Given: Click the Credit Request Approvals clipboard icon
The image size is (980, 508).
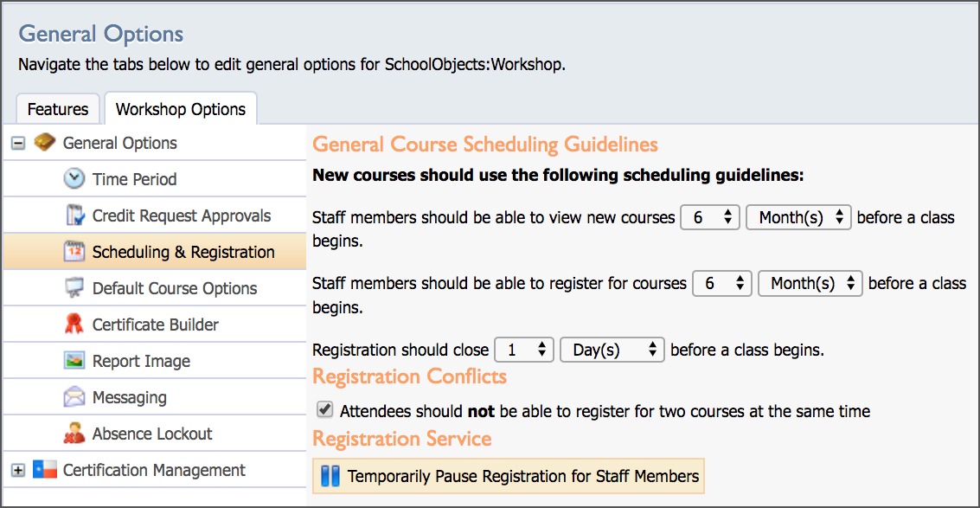Looking at the screenshot, I should 74,215.
